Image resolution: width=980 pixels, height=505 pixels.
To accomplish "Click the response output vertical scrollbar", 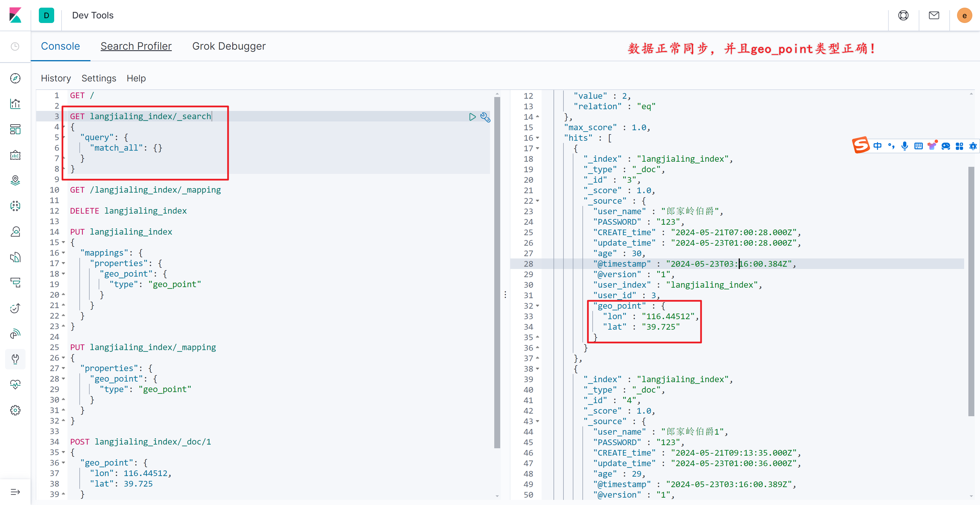I will click(x=971, y=291).
